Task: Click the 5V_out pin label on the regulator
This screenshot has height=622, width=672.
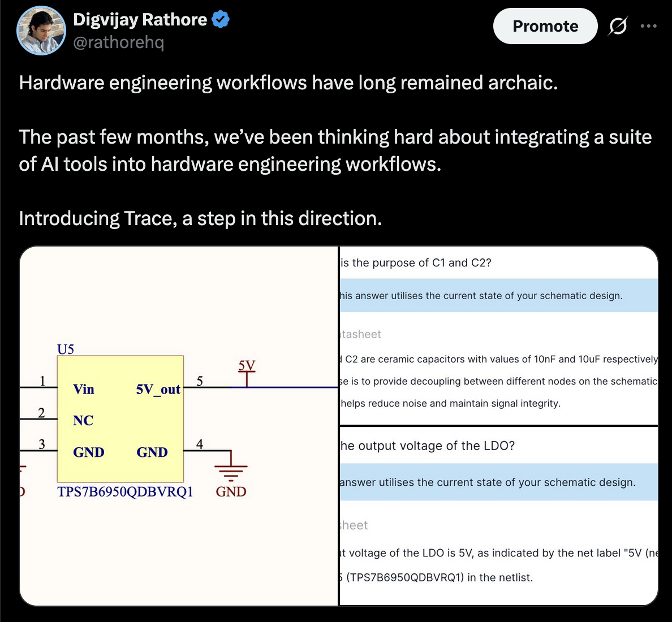Action: click(x=158, y=389)
